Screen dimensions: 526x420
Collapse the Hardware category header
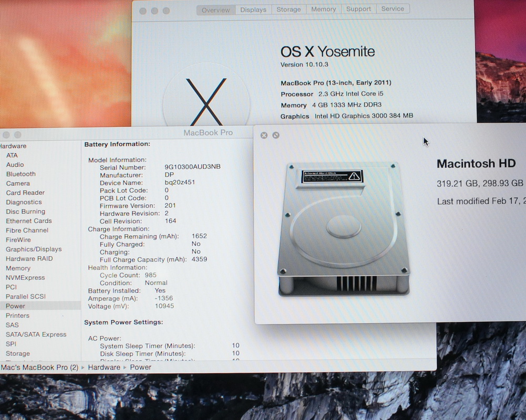click(13, 146)
